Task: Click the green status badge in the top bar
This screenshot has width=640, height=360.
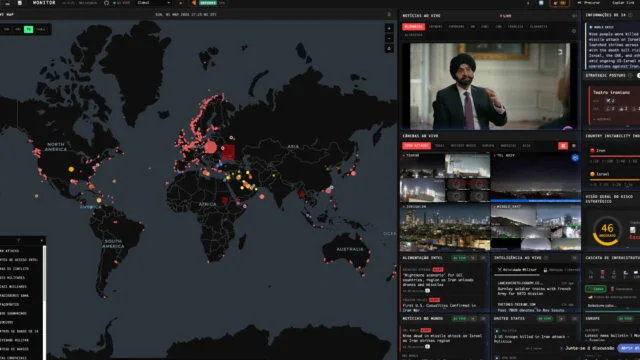Action: click(x=208, y=3)
